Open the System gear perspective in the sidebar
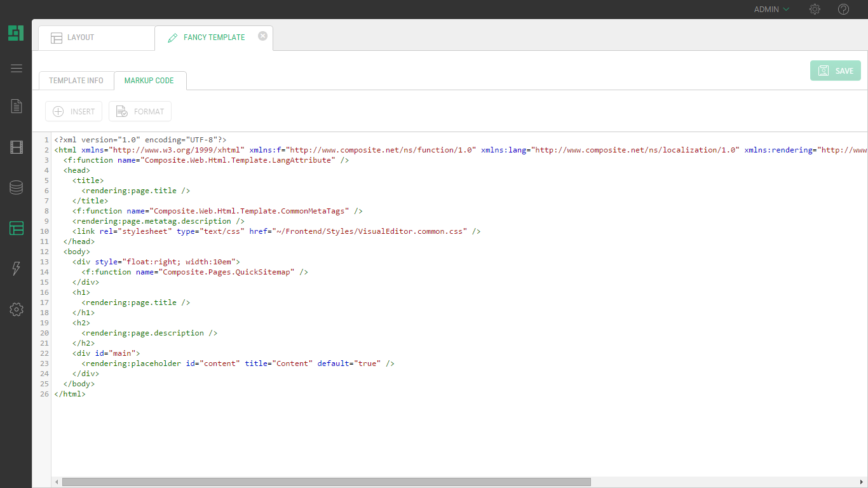The height and width of the screenshot is (488, 868). (x=17, y=309)
